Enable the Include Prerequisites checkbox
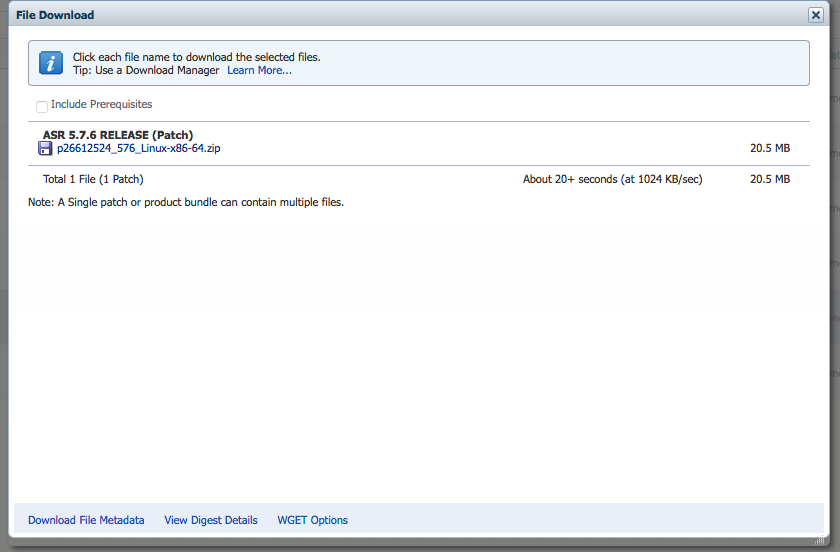 tap(42, 106)
